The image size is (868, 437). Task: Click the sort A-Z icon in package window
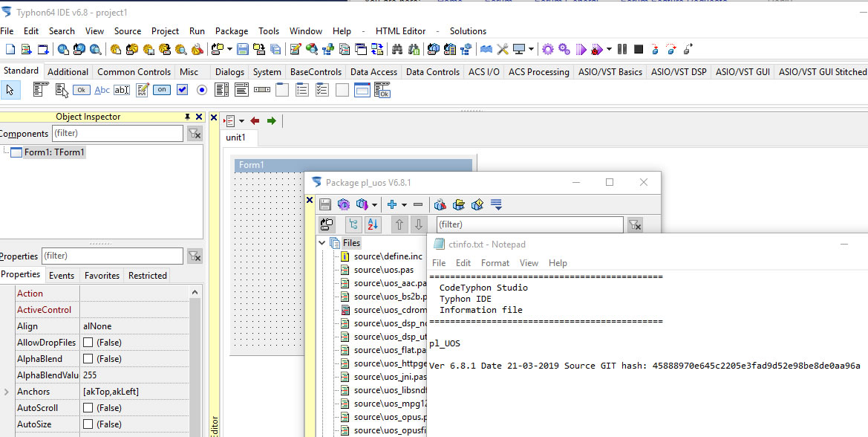coord(373,224)
